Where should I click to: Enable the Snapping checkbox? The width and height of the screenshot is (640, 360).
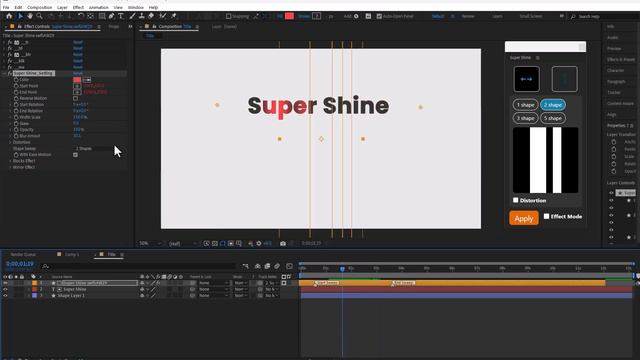229,16
